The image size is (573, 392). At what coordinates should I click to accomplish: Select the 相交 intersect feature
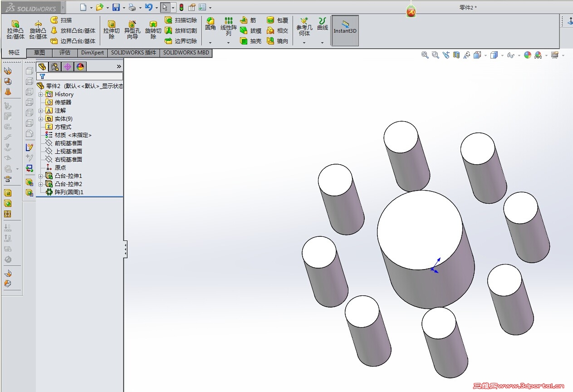[277, 30]
